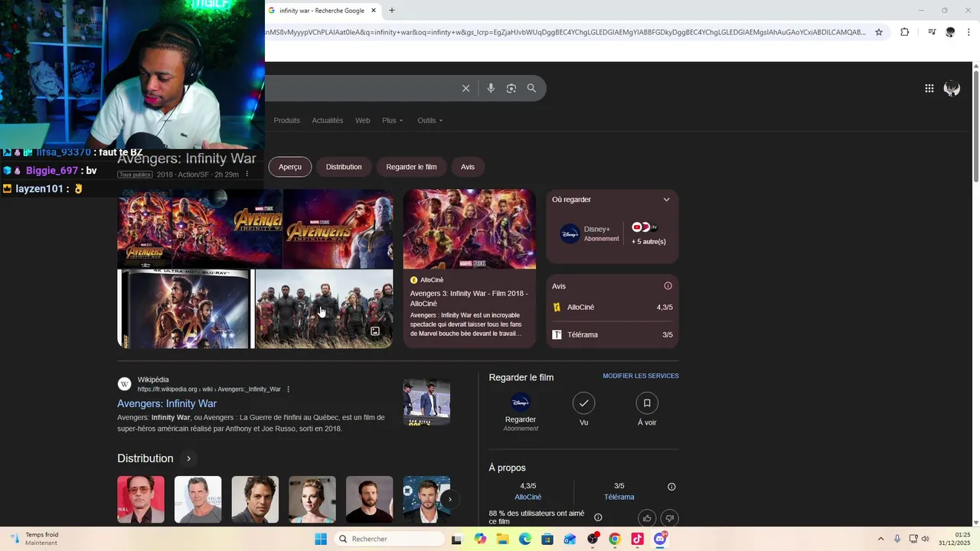
Task: Expand the Où regarder panel
Action: tap(666, 200)
